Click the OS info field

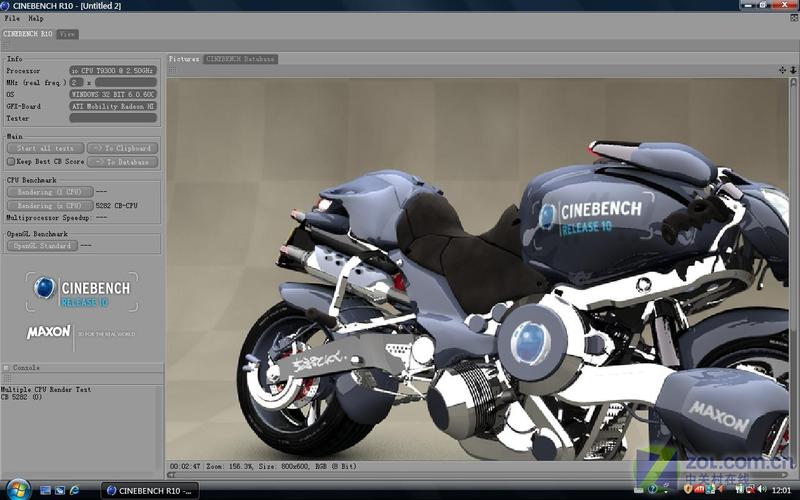[x=113, y=94]
